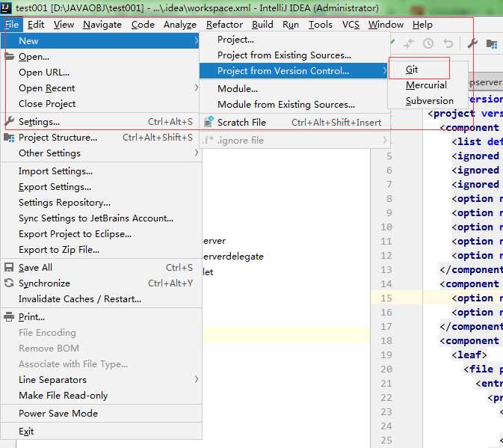Image resolution: width=503 pixels, height=448 pixels.
Task: Click the Synchronize refresh icon
Action: pos(9,283)
